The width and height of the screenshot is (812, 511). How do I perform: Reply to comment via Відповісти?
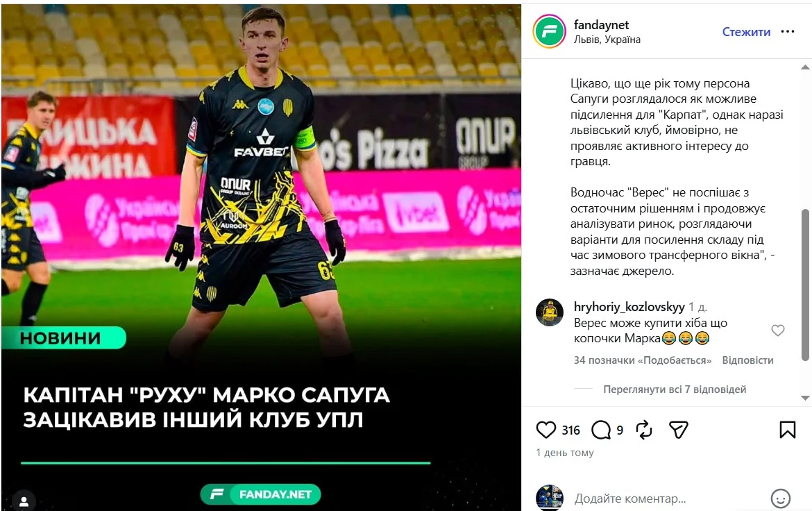747,360
